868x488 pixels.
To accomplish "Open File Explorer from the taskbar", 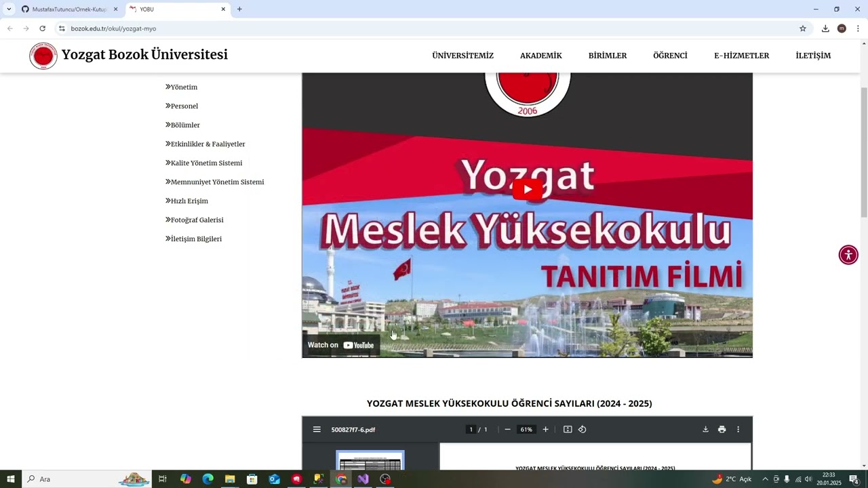I will point(230,479).
